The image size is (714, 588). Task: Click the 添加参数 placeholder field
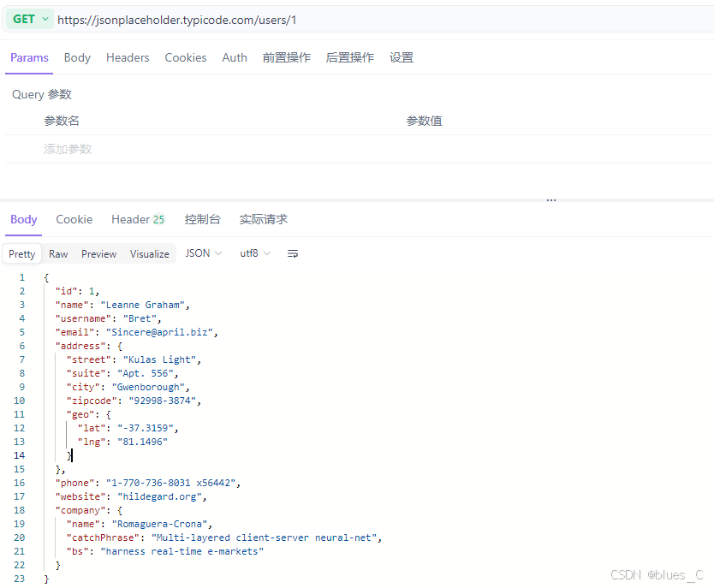click(x=68, y=149)
